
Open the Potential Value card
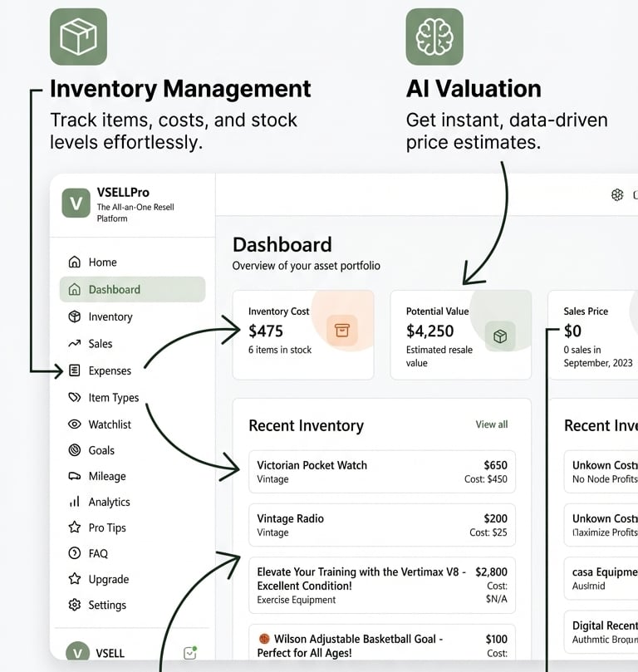pos(460,334)
